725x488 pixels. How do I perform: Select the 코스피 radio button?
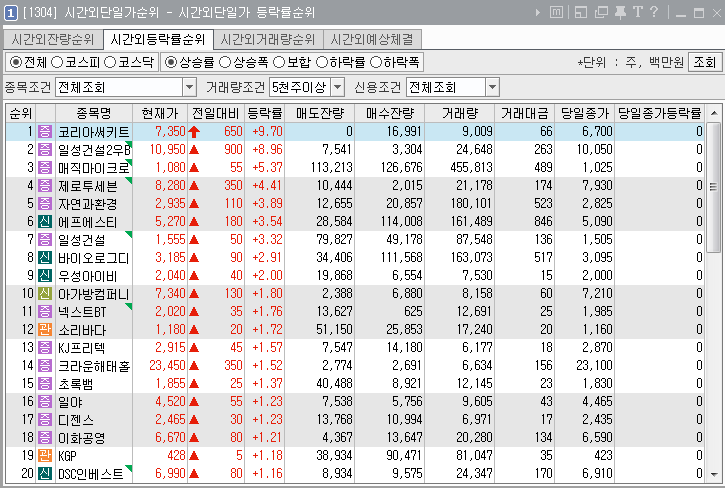pyautogui.click(x=56, y=62)
